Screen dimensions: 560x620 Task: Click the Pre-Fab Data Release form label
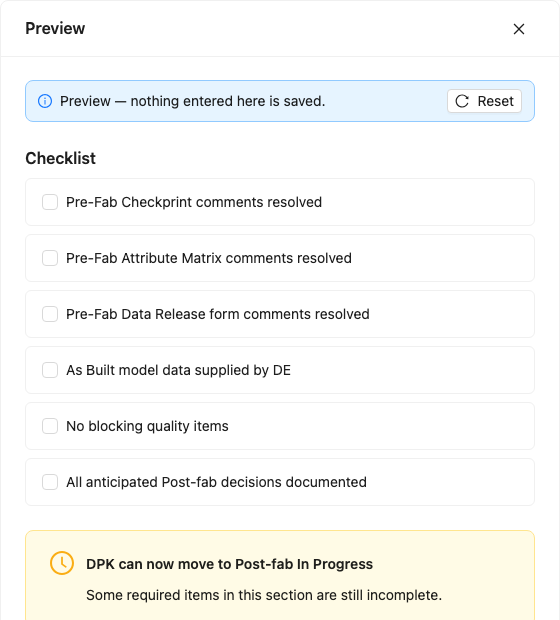(x=218, y=314)
